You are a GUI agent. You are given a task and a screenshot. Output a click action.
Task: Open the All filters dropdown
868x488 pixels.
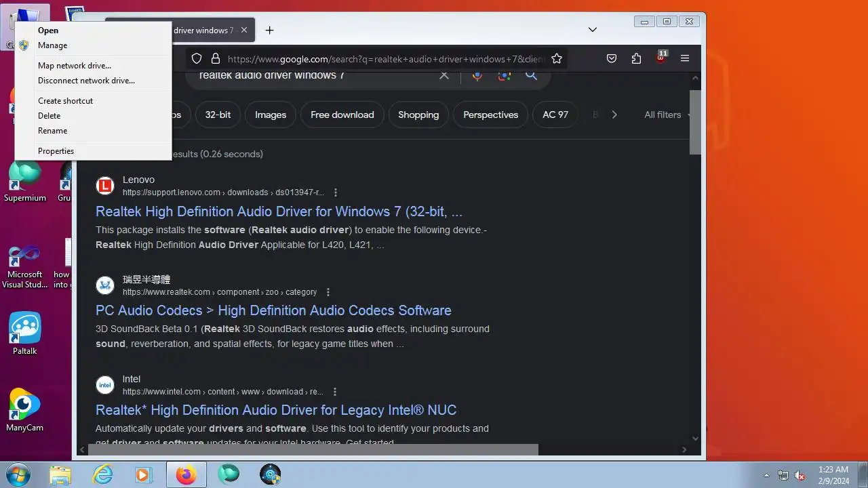(667, 115)
